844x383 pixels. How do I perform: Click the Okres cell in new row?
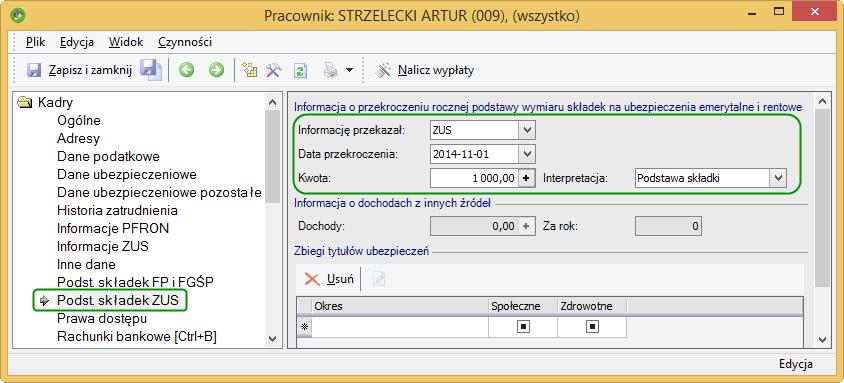pyautogui.click(x=400, y=327)
